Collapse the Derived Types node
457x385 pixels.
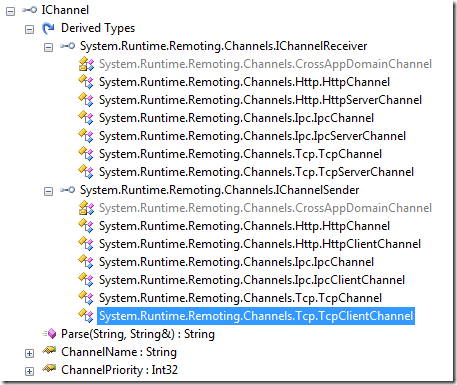point(29,29)
